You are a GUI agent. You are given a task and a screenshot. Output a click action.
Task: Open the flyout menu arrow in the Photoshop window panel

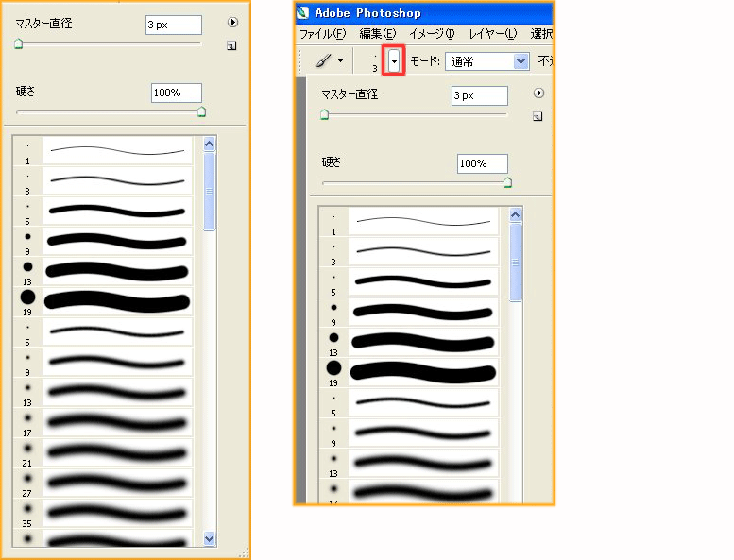538,93
